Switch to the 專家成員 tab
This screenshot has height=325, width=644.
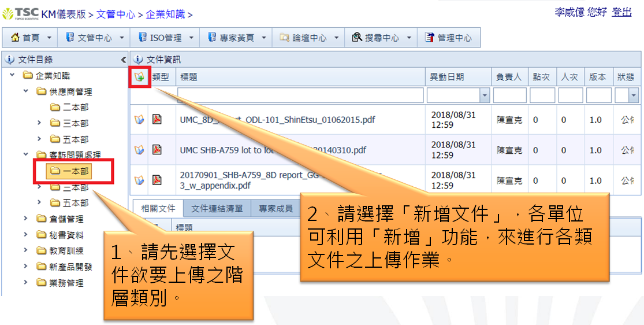coord(276,209)
